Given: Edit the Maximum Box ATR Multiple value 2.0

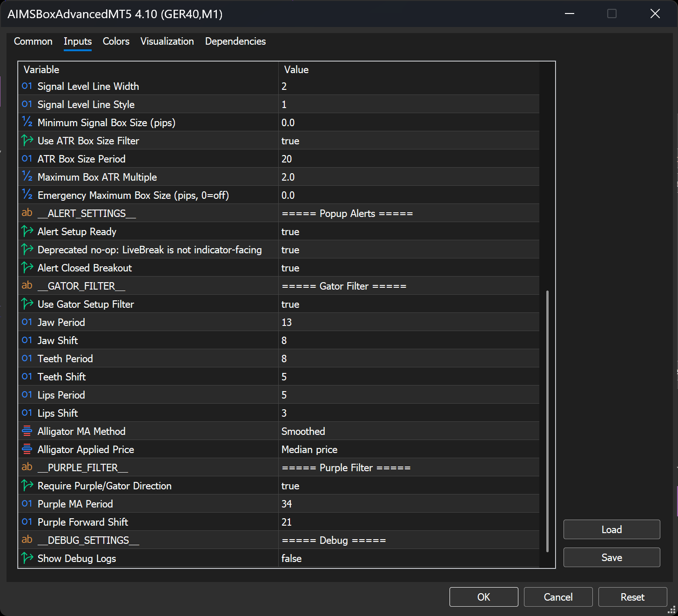Looking at the screenshot, I should click(x=409, y=177).
